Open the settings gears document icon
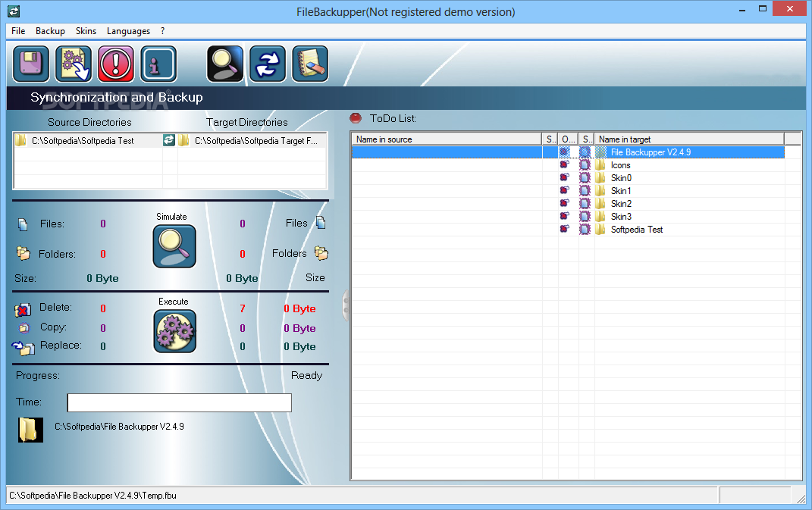 [x=74, y=64]
